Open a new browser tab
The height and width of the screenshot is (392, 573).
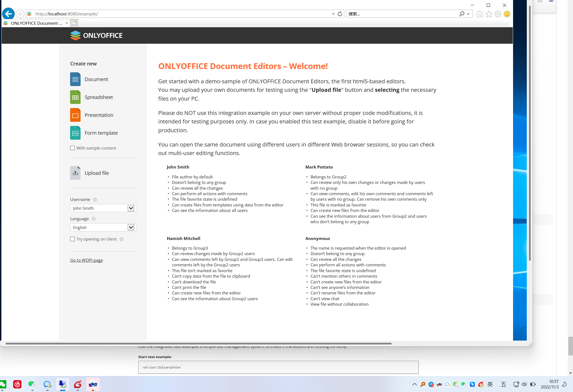click(74, 23)
